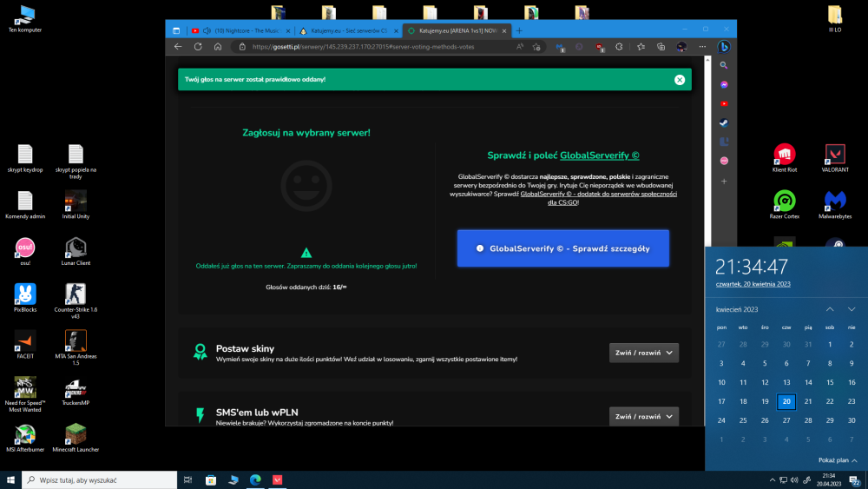868x489 pixels.
Task: Close the Nightcore YouTube tab
Action: [x=288, y=31]
